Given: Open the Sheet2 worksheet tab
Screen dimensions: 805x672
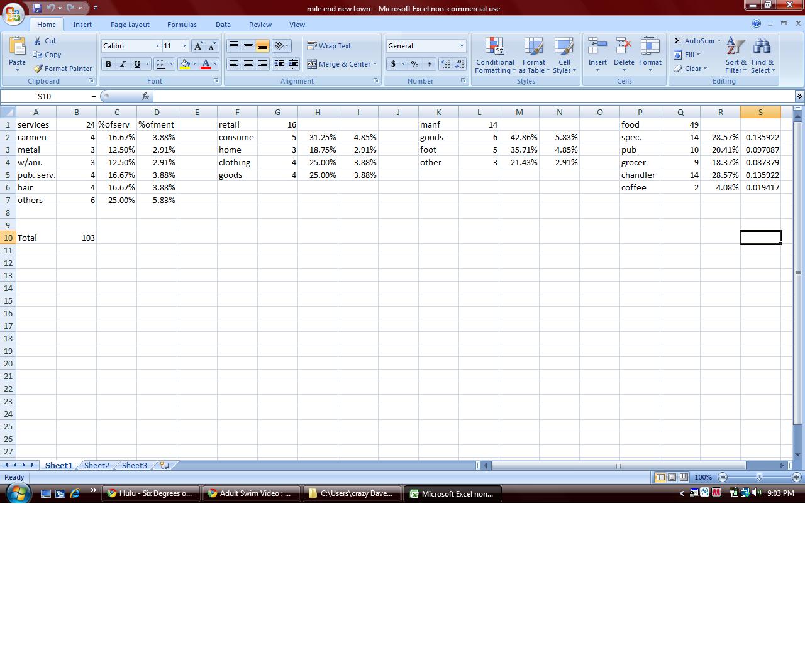Looking at the screenshot, I should point(96,466).
